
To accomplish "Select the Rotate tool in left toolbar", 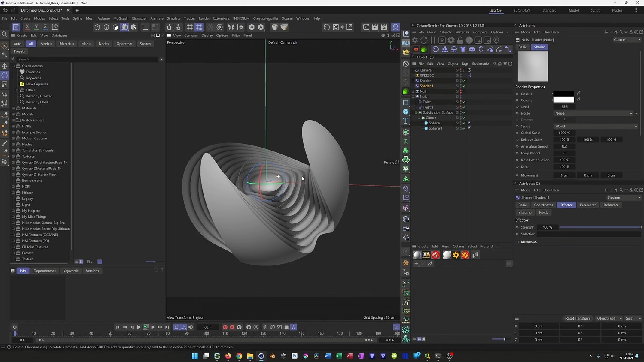I will 5,75.
